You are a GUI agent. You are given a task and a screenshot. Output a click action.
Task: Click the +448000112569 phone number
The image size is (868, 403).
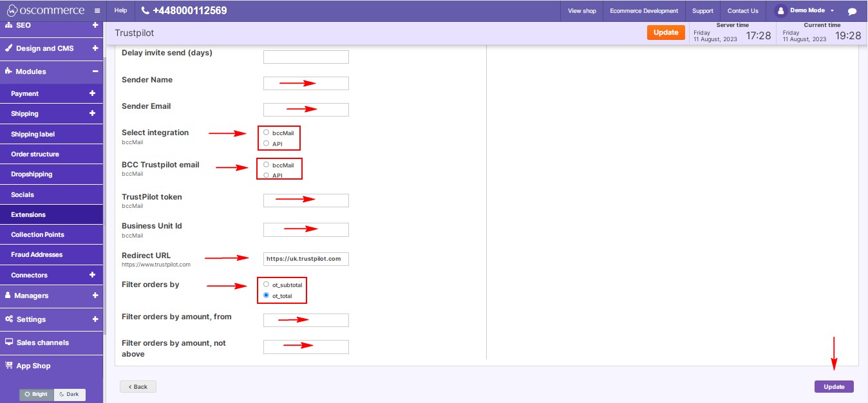tap(189, 11)
